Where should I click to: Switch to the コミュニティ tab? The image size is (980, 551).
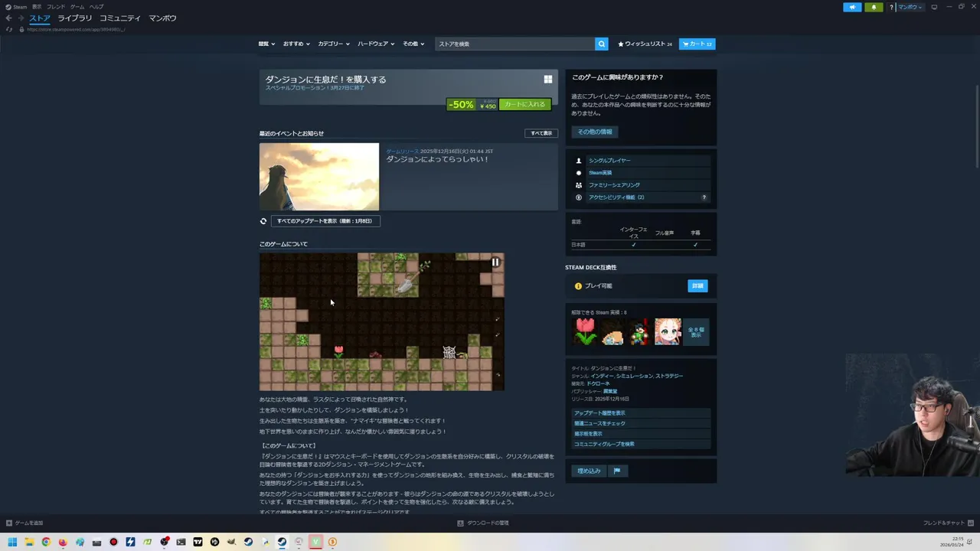(120, 18)
